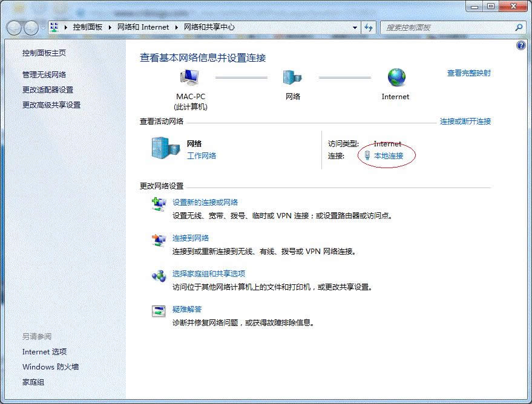Click the refresh icon beside the address bar
Screen dimensions: 532x404
(x=368, y=27)
